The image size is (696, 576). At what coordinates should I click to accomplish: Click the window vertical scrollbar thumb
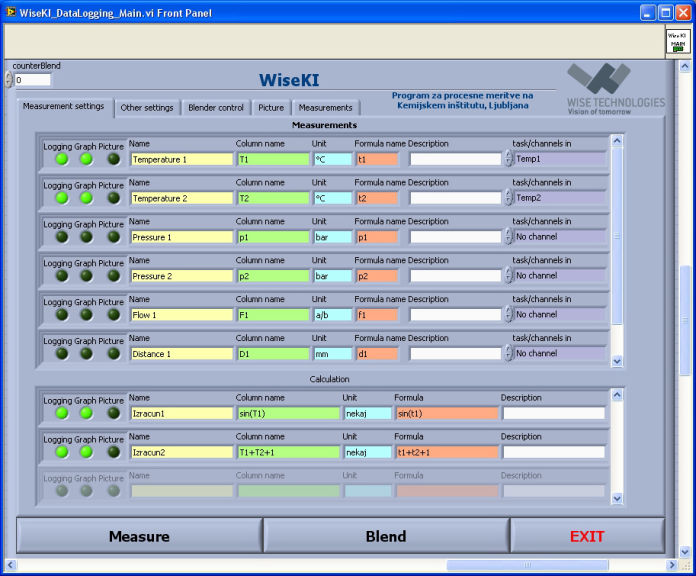685,320
